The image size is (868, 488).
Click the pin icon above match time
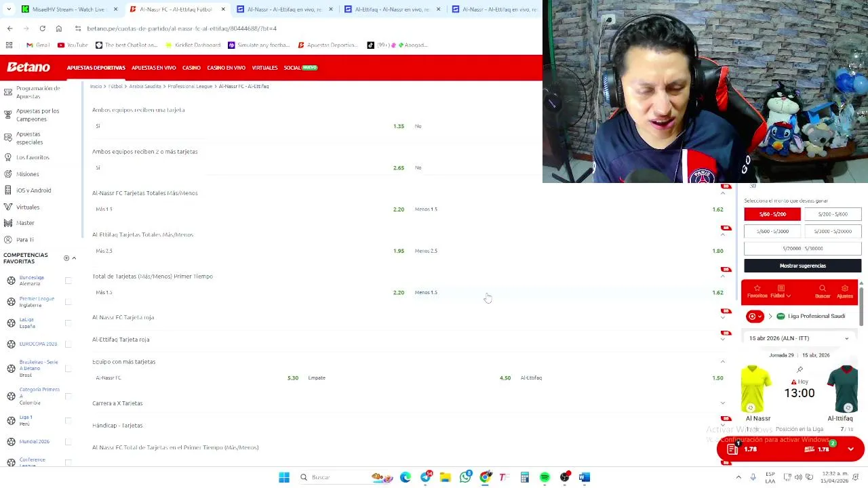800,369
